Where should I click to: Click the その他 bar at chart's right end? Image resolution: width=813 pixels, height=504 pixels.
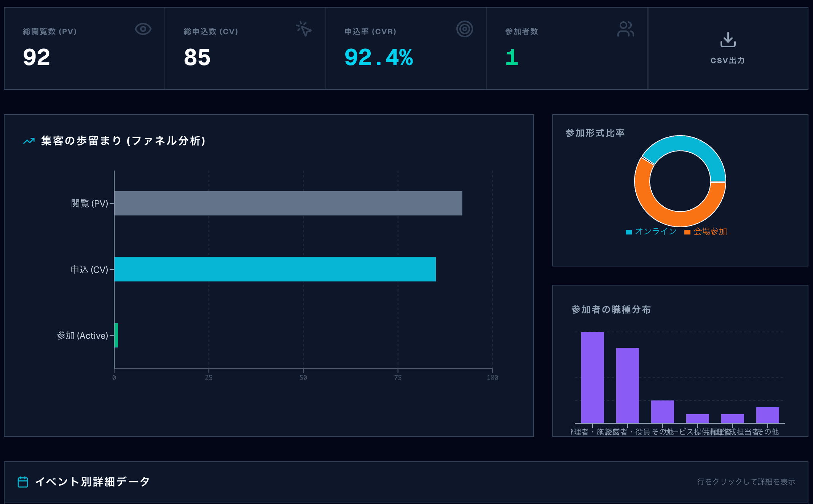pyautogui.click(x=767, y=415)
